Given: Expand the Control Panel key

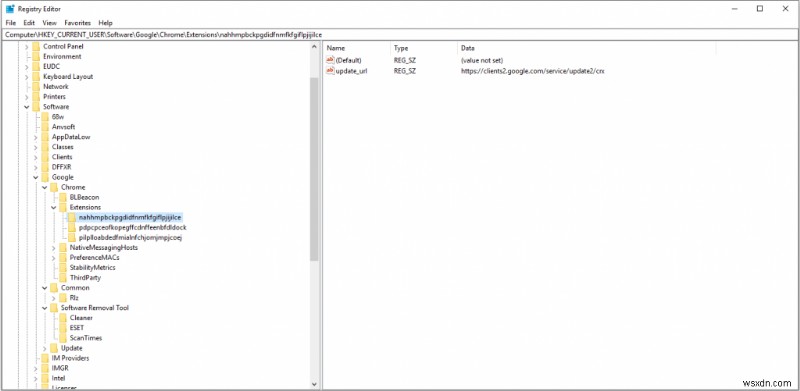Looking at the screenshot, I should click(x=27, y=46).
